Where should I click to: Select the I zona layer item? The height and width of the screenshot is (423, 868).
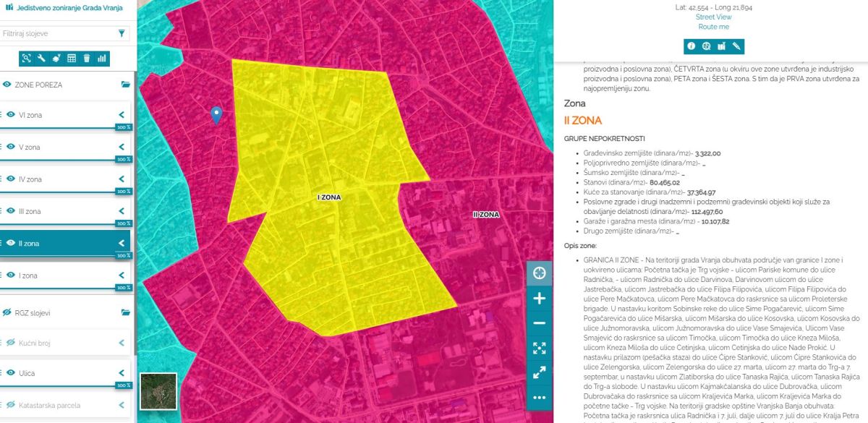pyautogui.click(x=58, y=275)
